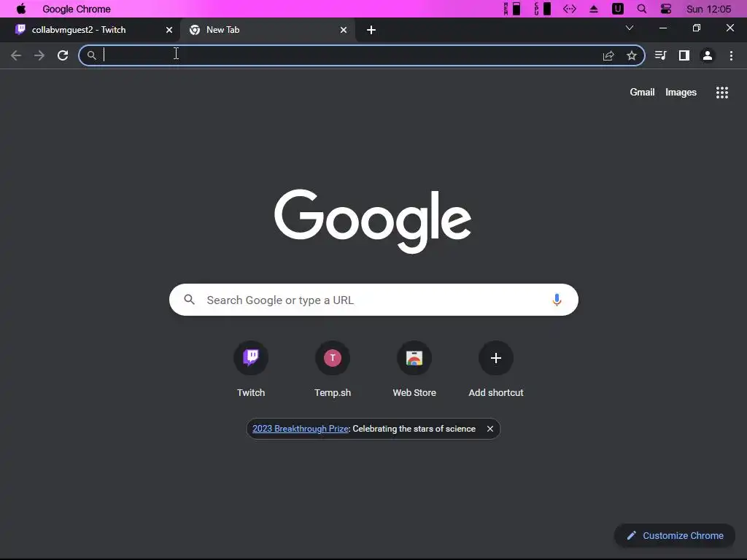Viewport: 747px width, 560px height.
Task: Click the Search Google or type a URL box
Action: coord(373,300)
